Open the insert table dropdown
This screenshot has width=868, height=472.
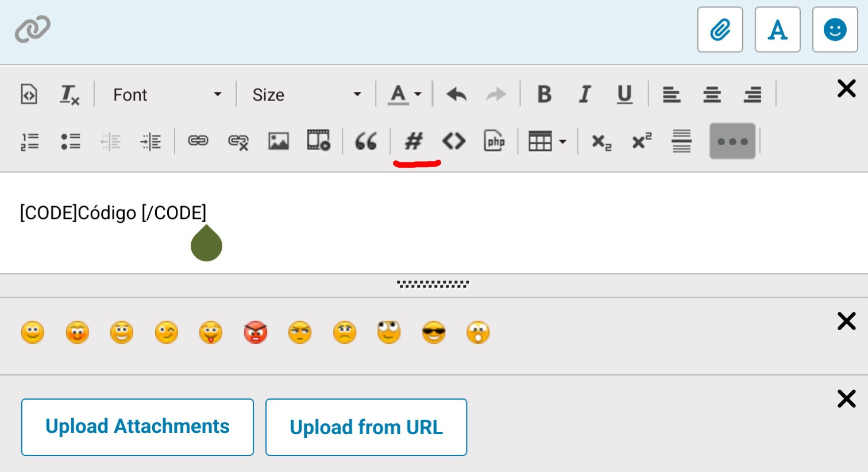pyautogui.click(x=547, y=141)
